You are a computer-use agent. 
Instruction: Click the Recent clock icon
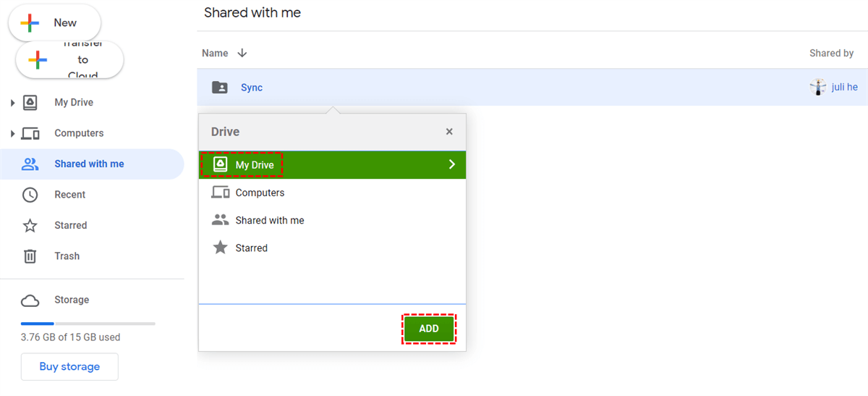coord(30,195)
